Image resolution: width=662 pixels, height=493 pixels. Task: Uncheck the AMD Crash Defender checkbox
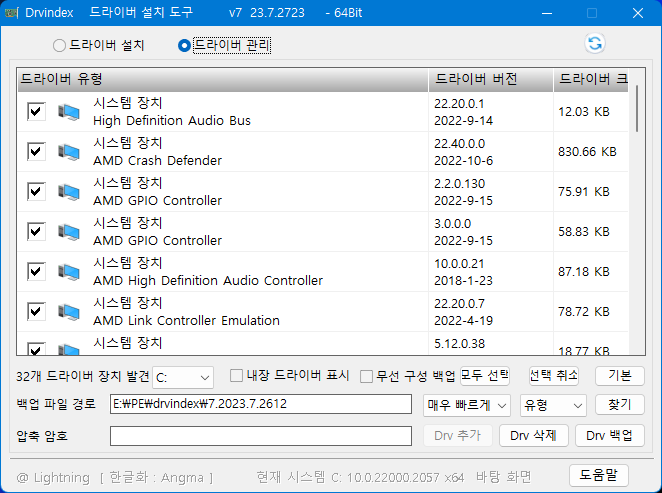click(36, 152)
